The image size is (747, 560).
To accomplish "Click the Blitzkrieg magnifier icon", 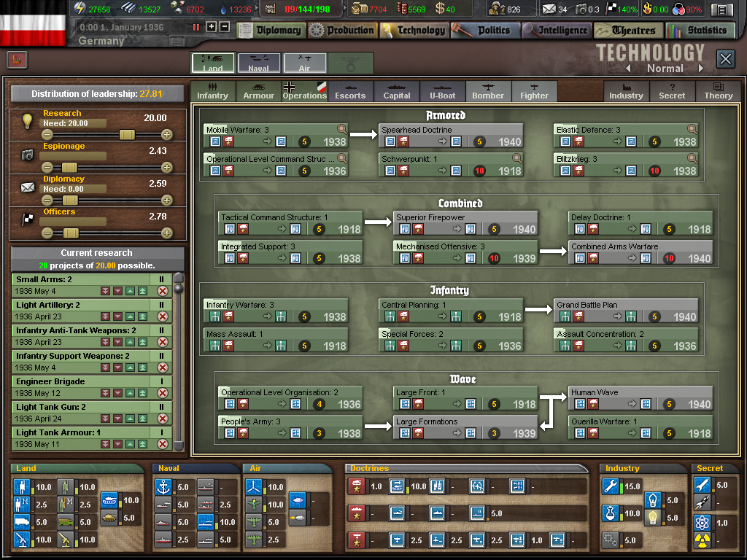I will 692,158.
